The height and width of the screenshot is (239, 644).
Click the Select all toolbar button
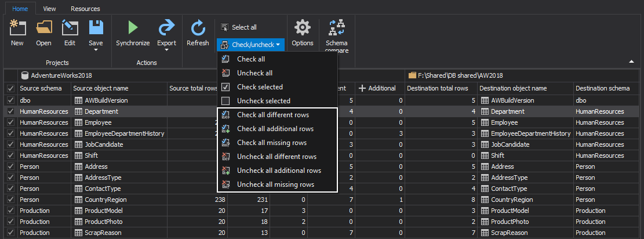238,27
